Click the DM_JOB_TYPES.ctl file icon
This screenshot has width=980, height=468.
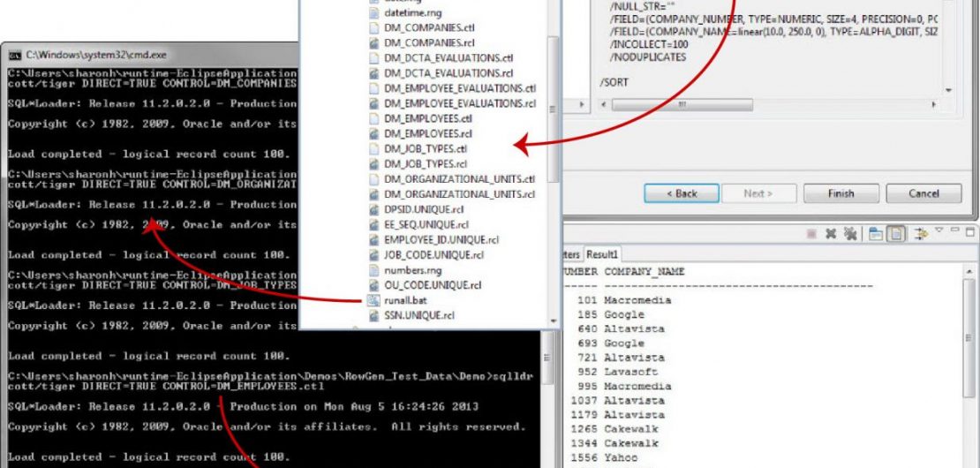373,148
